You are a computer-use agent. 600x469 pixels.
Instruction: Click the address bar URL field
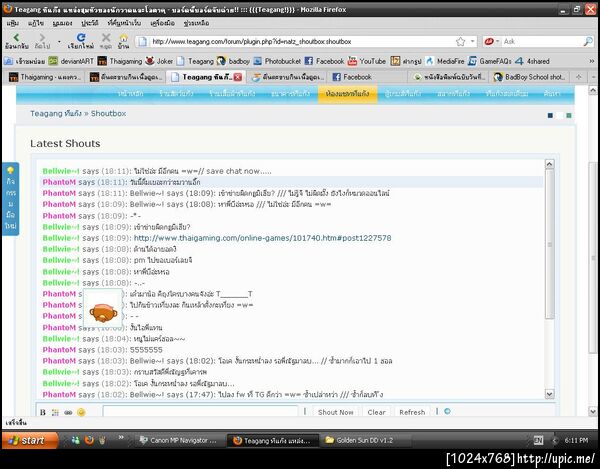coord(300,41)
